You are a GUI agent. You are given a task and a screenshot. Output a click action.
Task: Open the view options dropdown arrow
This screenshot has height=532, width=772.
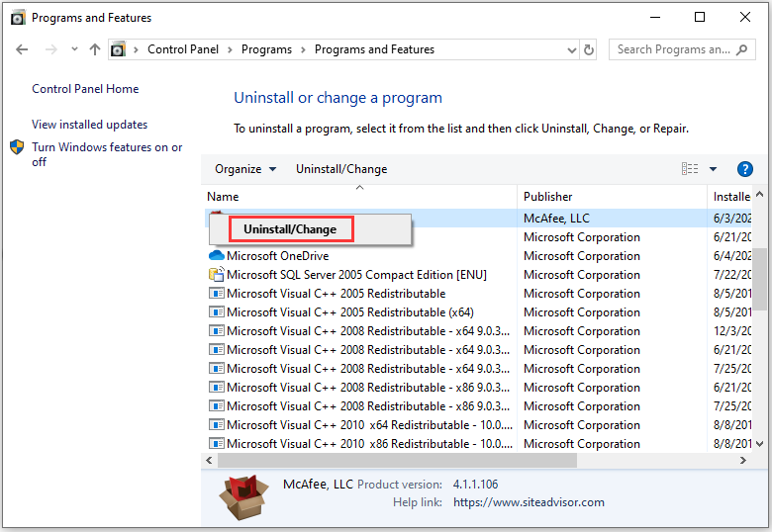pos(713,169)
